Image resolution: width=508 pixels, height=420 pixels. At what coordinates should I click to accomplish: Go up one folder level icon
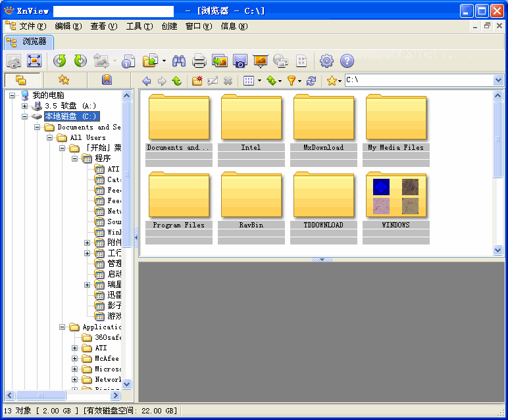tap(176, 81)
